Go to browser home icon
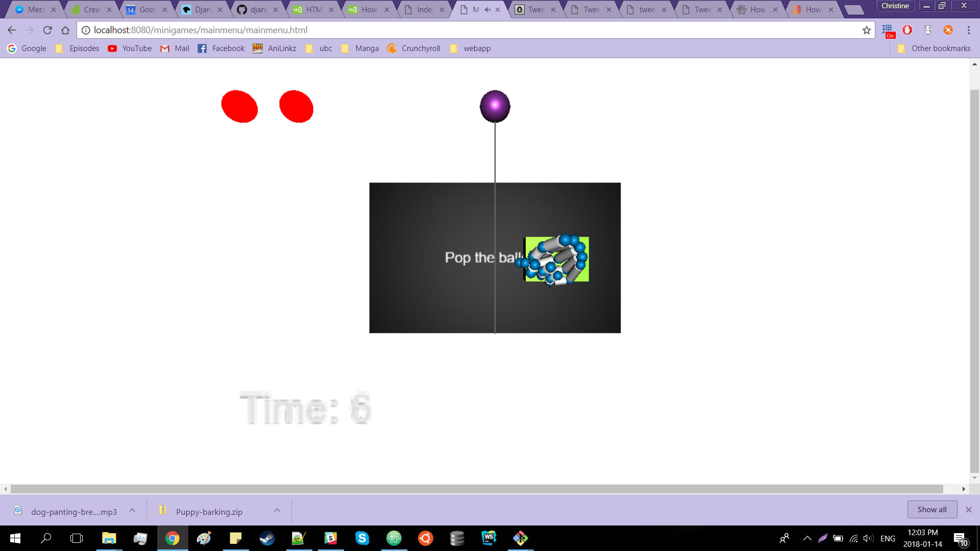Viewport: 980px width, 551px height. coord(65,30)
